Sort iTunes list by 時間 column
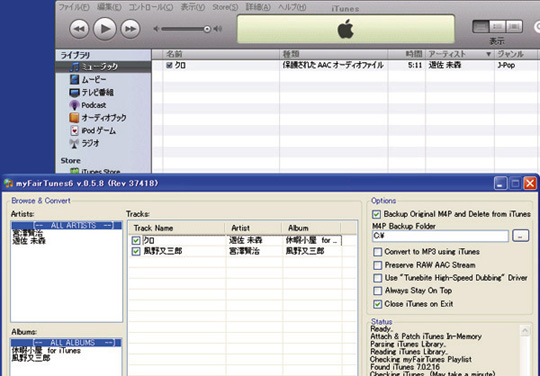The height and width of the screenshot is (376, 540). click(x=407, y=54)
